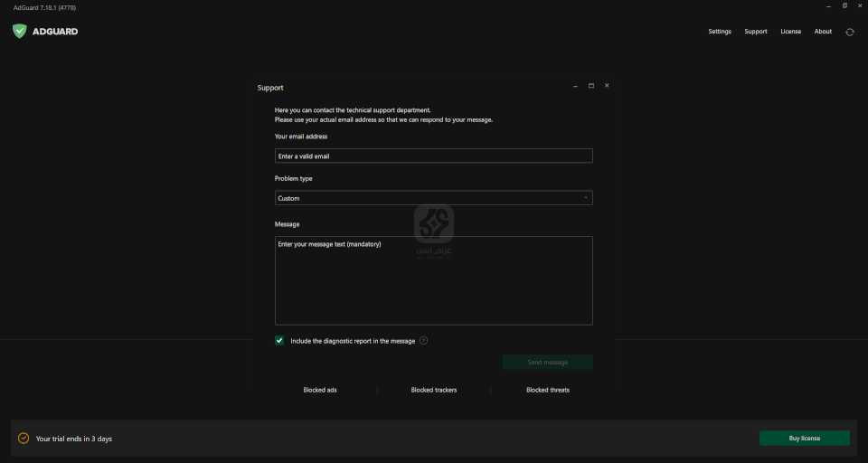The width and height of the screenshot is (868, 463).
Task: Click the Blocked ads label
Action: point(320,390)
